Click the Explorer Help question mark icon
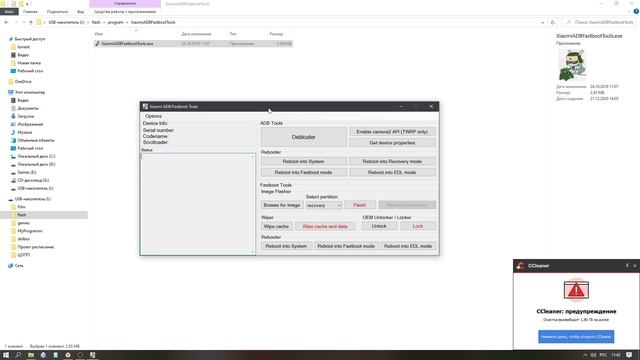 [636, 12]
